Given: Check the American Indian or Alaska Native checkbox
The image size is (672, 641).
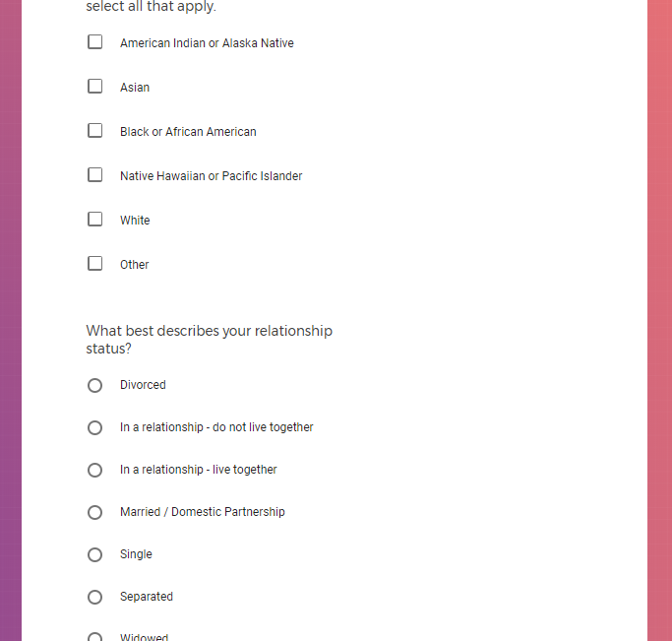Looking at the screenshot, I should tap(95, 42).
